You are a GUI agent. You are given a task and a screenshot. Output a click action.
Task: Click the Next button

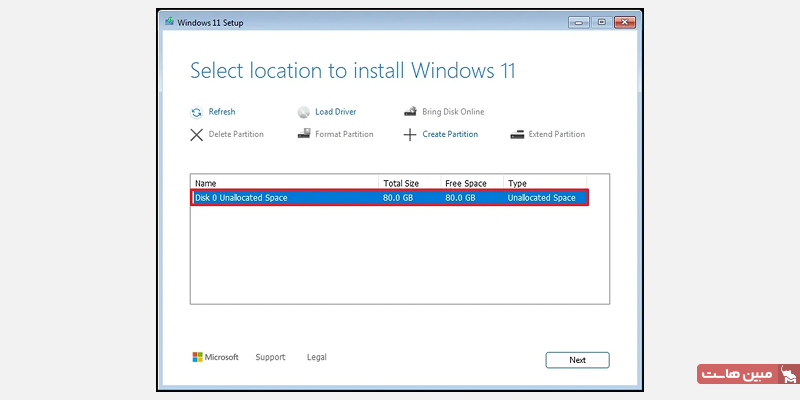pyautogui.click(x=578, y=360)
